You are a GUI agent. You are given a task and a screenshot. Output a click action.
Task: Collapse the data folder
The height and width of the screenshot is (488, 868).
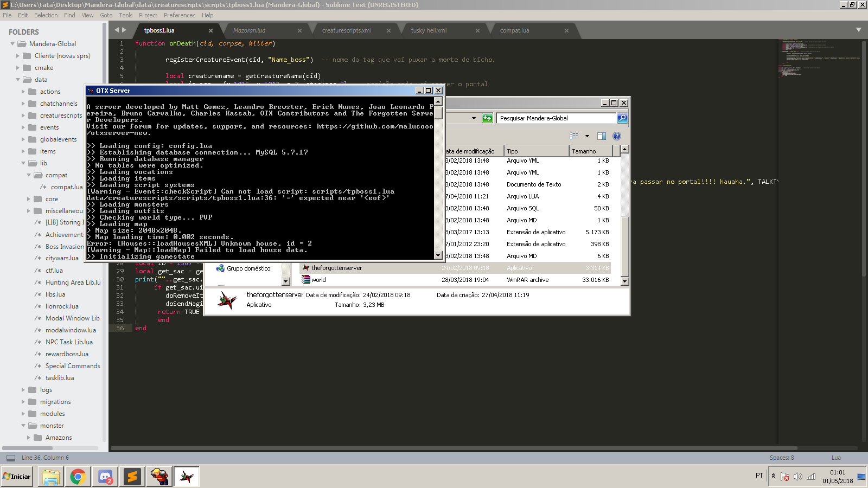point(18,80)
